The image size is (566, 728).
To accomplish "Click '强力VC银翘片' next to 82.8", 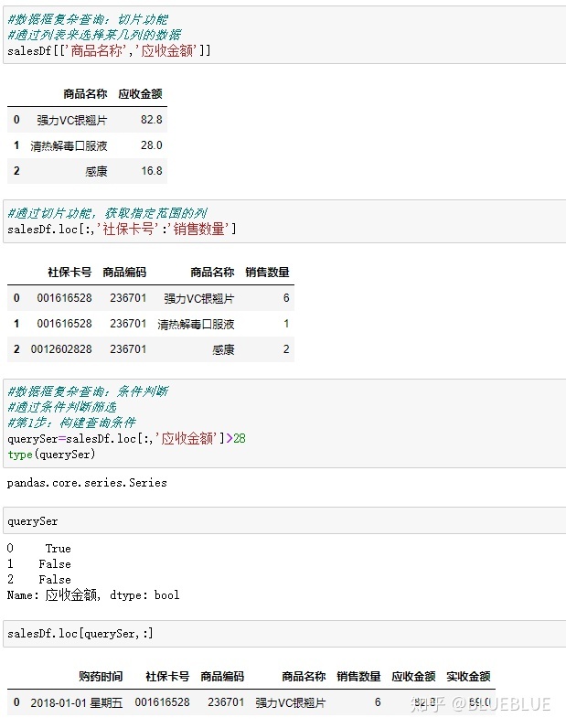I will click(72, 120).
